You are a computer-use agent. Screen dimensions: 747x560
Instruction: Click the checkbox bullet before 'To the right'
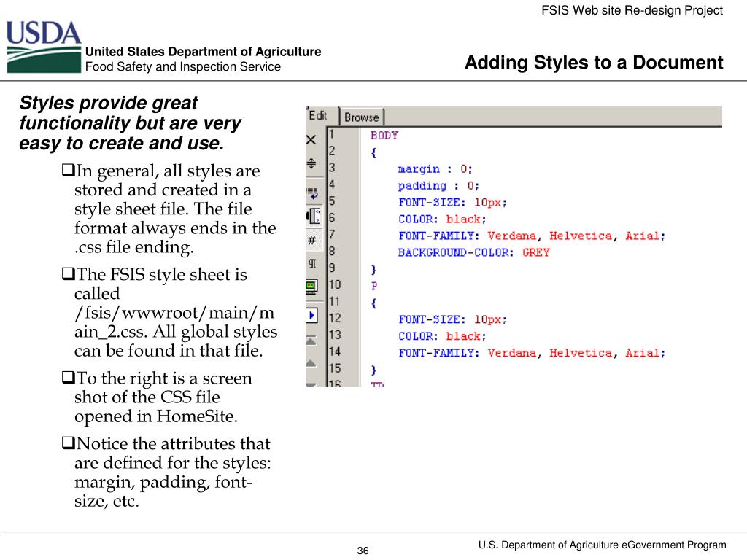click(68, 377)
